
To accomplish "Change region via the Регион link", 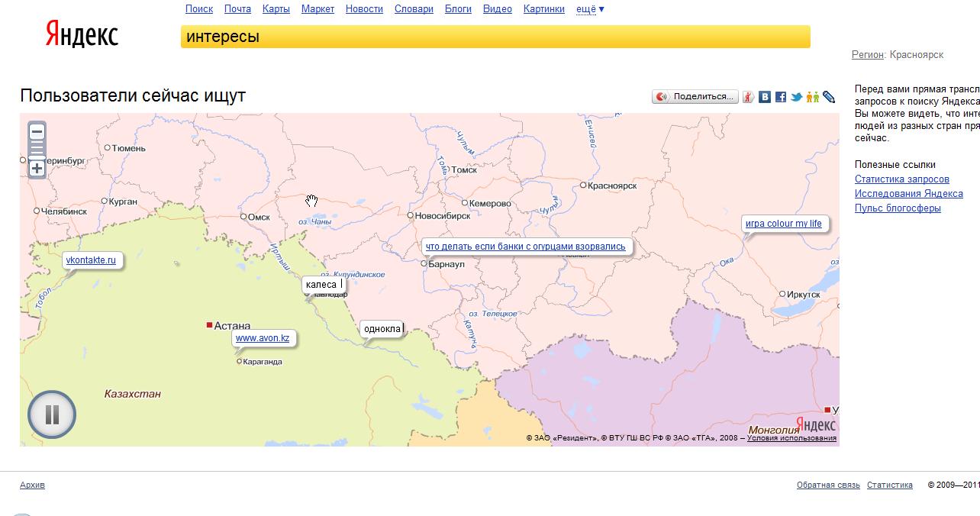I will tap(868, 55).
